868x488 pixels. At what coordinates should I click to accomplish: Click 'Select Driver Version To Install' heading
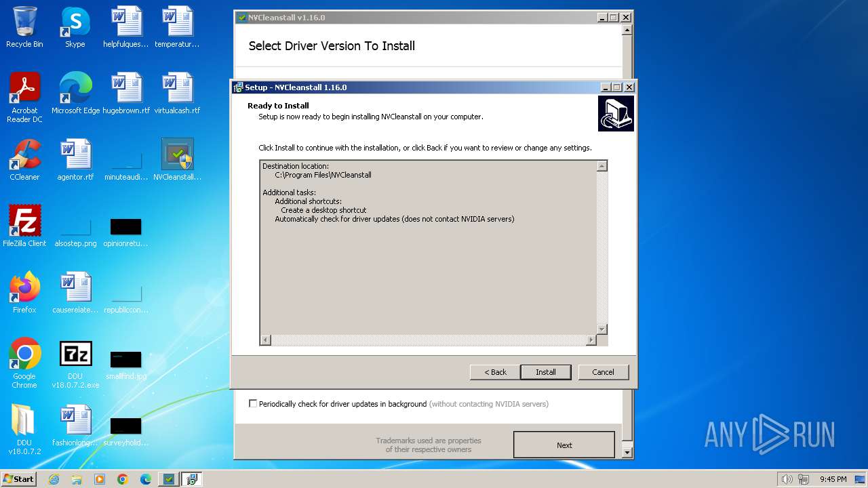tap(332, 46)
